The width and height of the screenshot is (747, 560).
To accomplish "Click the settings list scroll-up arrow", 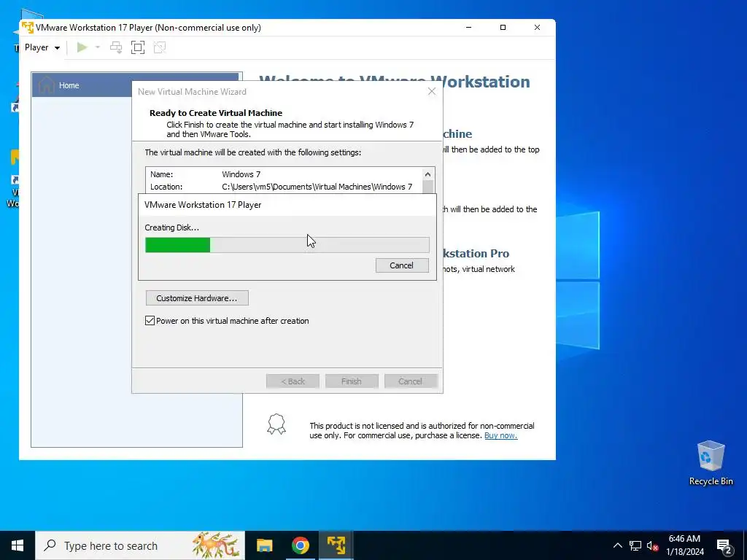I will tap(427, 174).
